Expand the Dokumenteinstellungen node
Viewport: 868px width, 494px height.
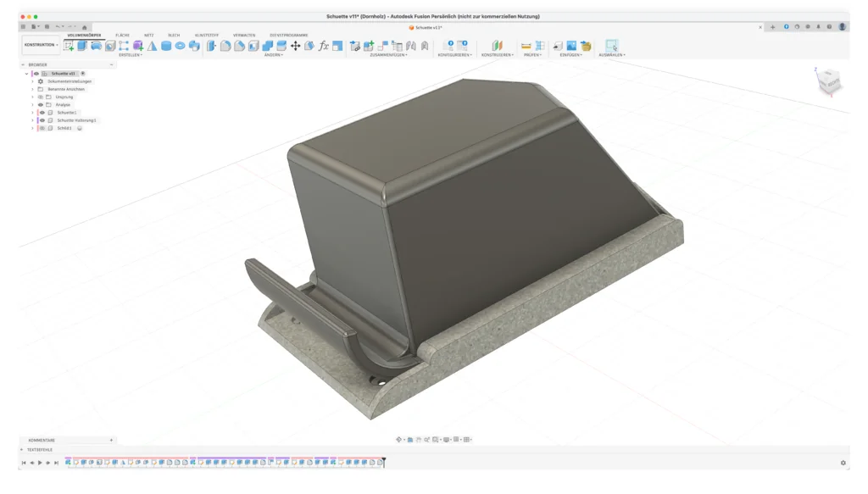tap(33, 81)
